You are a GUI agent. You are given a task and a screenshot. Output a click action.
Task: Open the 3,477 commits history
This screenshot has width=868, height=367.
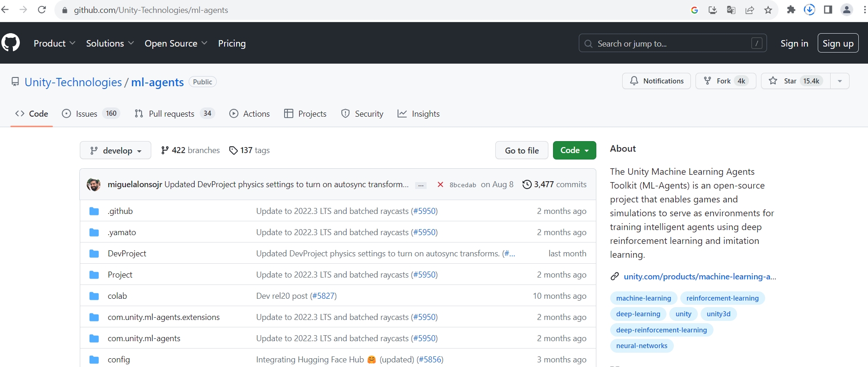click(554, 184)
